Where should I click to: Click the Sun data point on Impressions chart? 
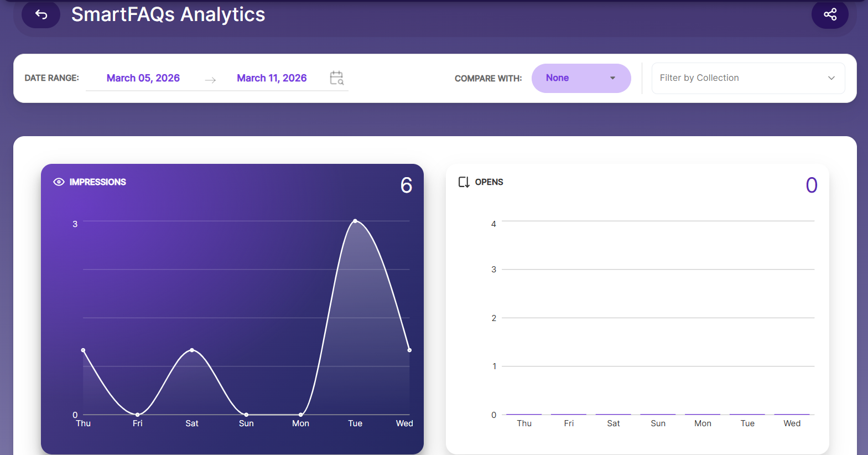click(x=246, y=415)
